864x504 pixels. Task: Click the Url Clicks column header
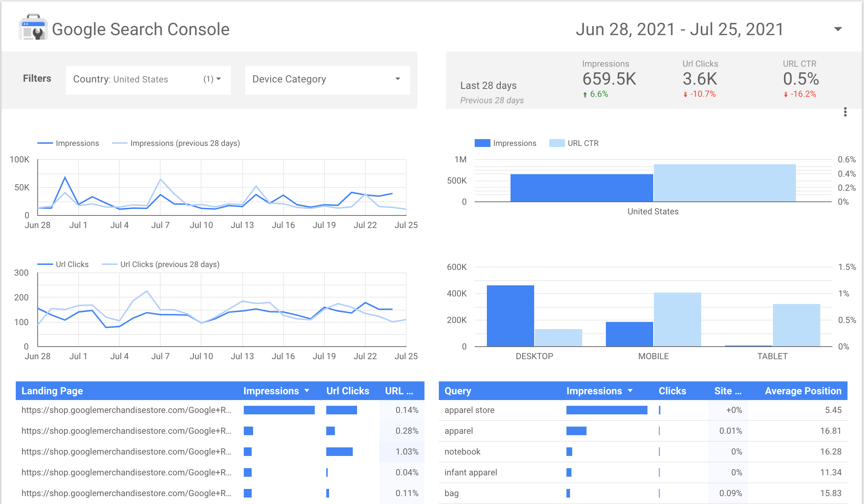[348, 391]
